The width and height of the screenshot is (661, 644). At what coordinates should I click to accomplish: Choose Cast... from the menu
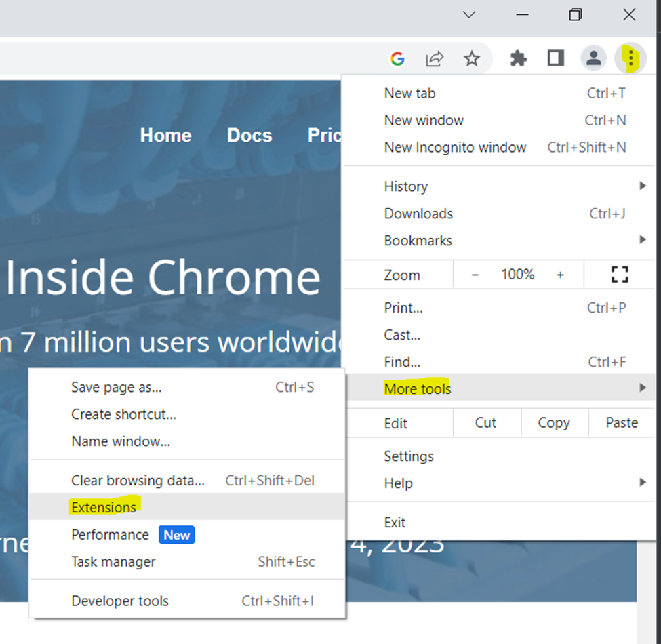[x=499, y=335]
